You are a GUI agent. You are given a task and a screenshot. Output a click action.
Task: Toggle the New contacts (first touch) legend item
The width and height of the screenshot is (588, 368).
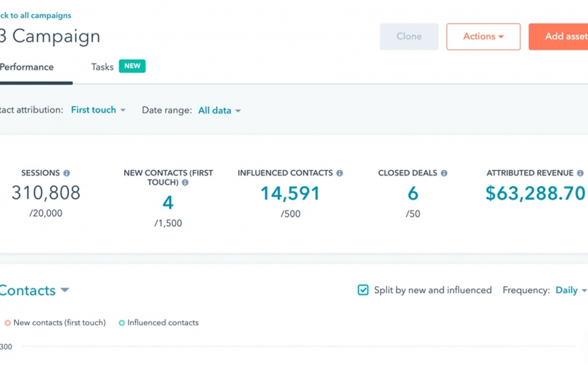click(x=59, y=323)
